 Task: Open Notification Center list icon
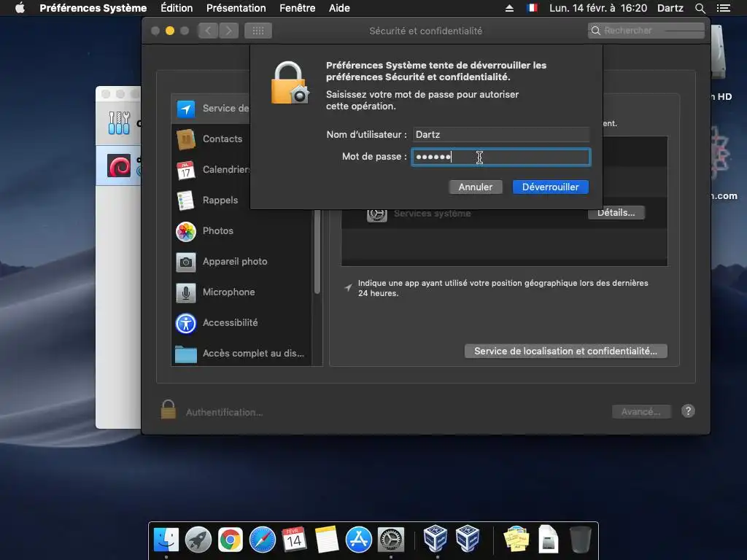723,8
